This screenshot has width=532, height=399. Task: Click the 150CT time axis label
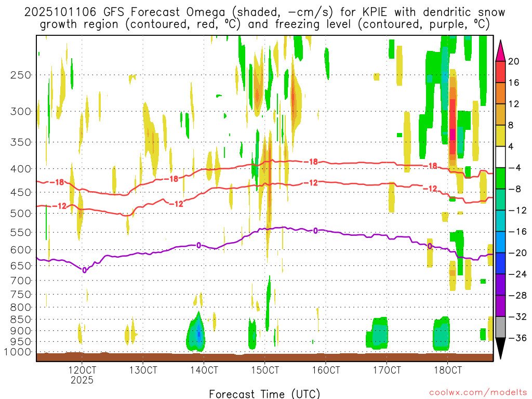coord(265,370)
